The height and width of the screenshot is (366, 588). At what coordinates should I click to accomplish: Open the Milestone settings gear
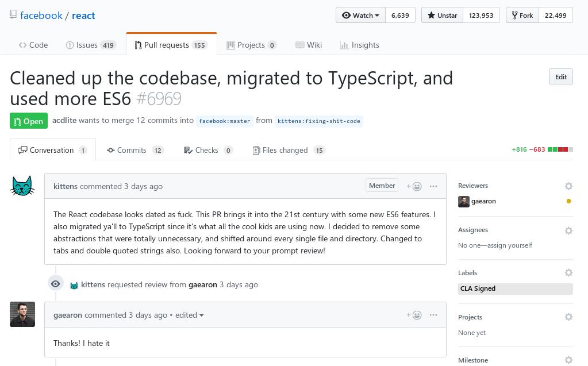tap(568, 360)
